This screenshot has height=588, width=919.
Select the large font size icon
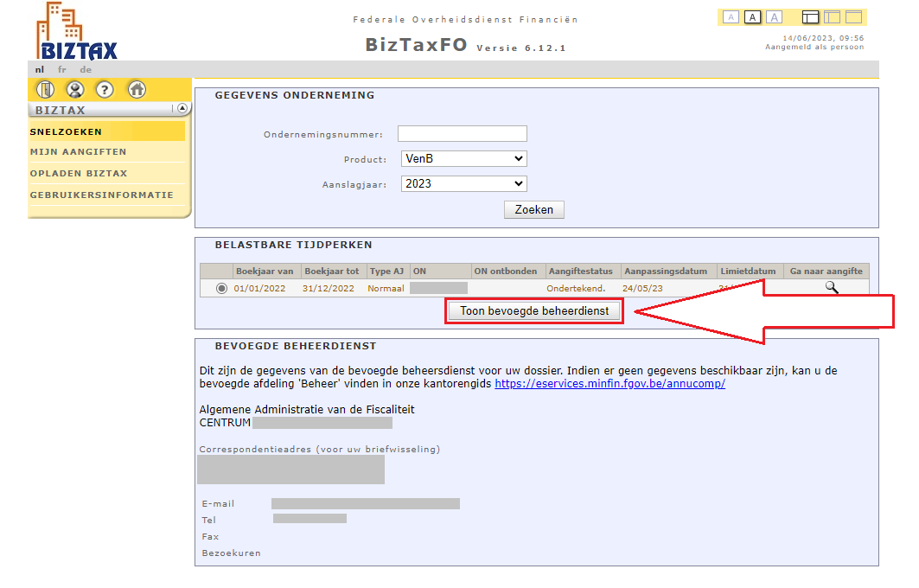[775, 17]
